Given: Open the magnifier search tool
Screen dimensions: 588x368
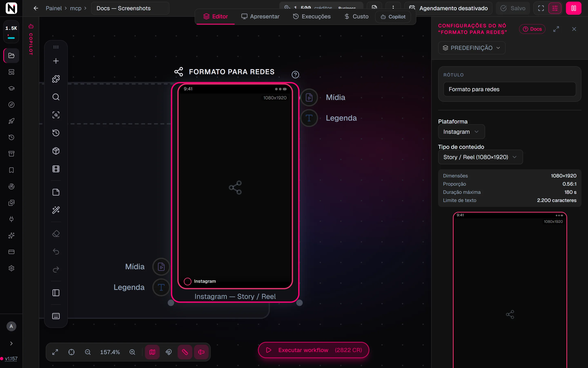Looking at the screenshot, I should click(56, 97).
